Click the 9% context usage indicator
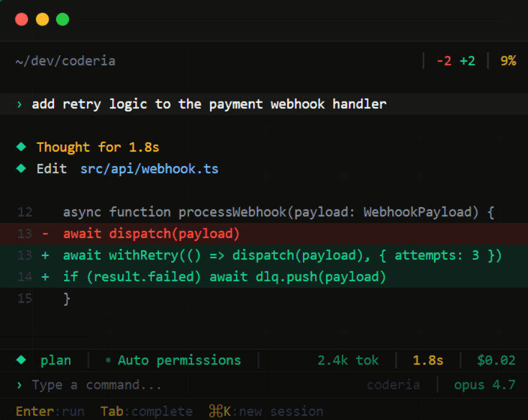 pyautogui.click(x=508, y=61)
